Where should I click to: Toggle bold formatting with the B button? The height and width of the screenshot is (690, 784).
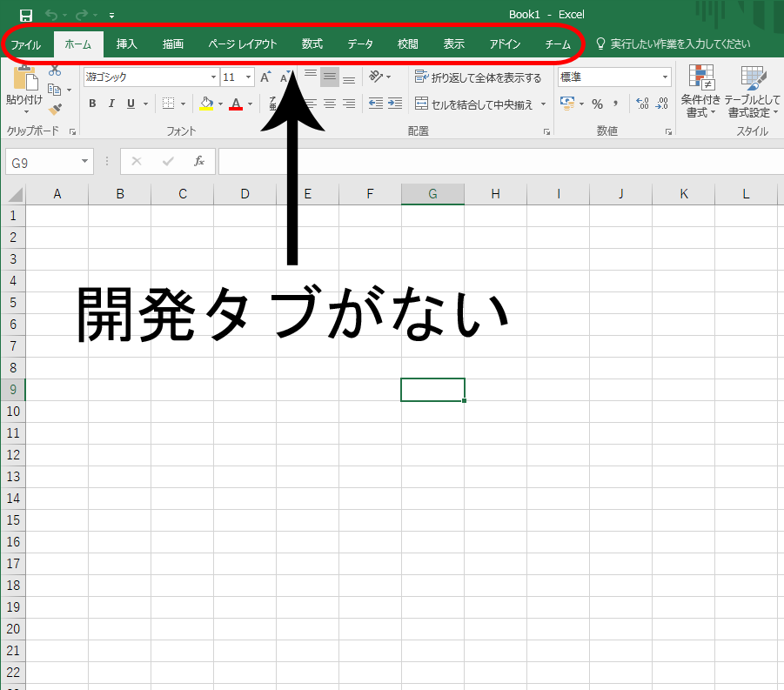click(x=92, y=103)
